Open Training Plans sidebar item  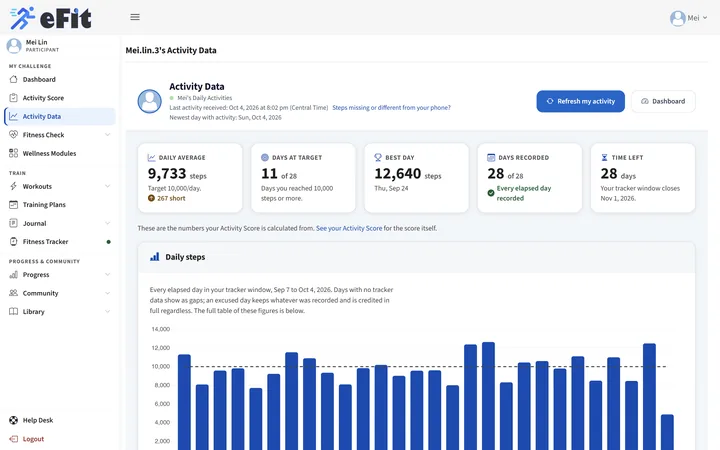(x=60, y=204)
